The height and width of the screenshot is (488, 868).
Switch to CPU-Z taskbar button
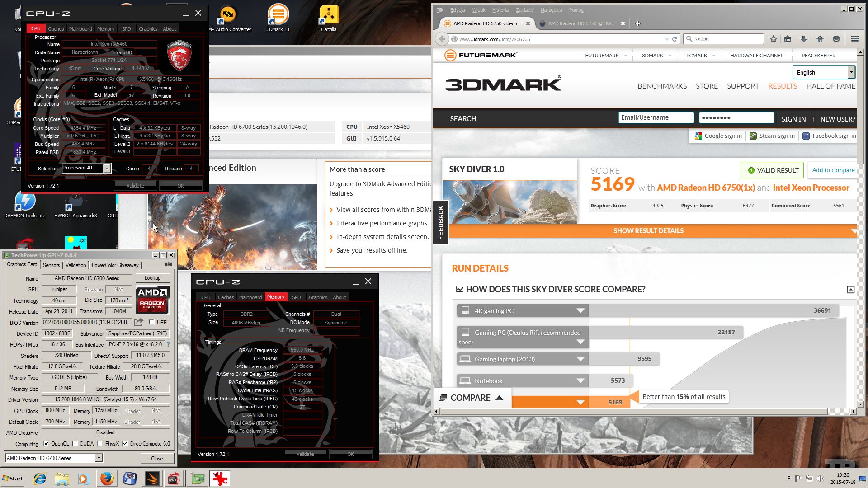(x=175, y=479)
